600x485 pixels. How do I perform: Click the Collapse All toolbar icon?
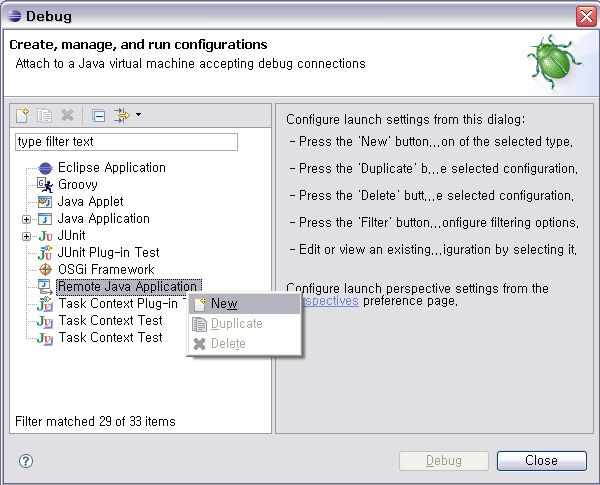point(98,115)
